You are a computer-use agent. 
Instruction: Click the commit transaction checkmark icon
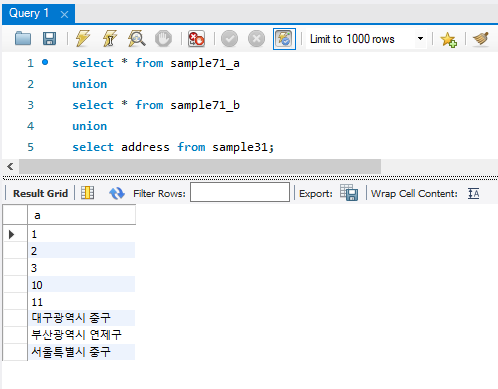pos(229,39)
